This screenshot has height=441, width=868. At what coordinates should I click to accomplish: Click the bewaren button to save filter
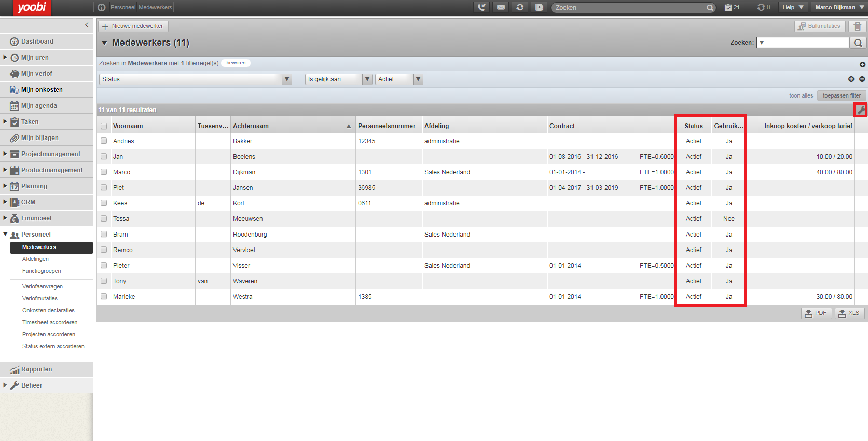[236, 63]
